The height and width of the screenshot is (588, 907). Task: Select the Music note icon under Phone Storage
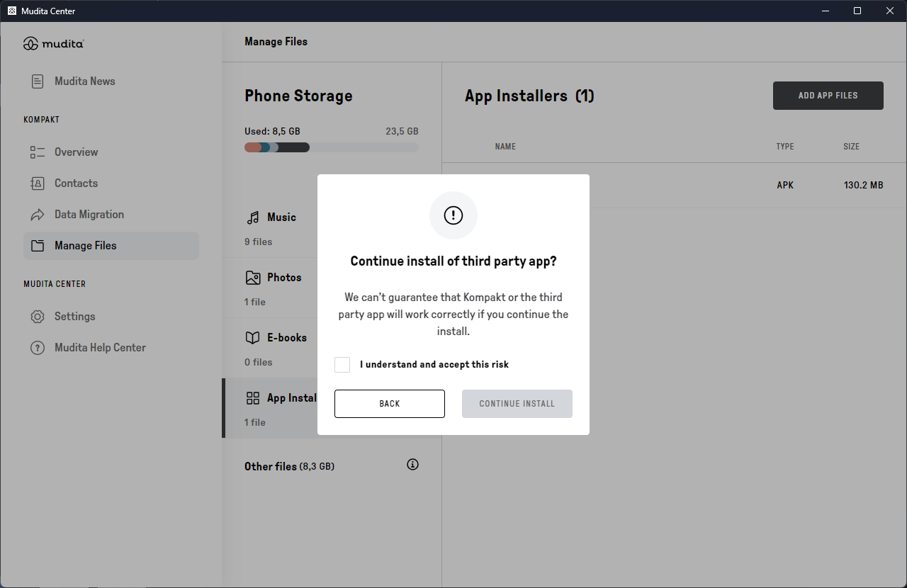(253, 217)
